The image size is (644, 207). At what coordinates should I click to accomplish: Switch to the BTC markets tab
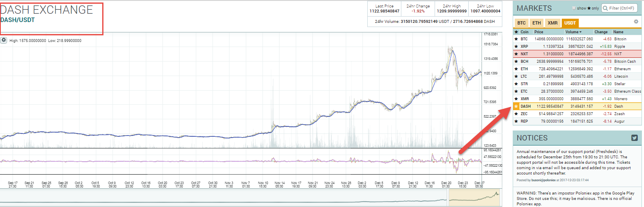coord(521,23)
